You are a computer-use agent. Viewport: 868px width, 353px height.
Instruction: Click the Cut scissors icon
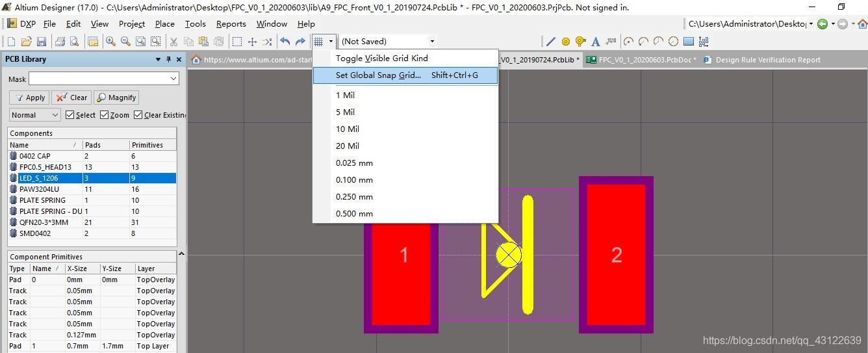(x=173, y=42)
